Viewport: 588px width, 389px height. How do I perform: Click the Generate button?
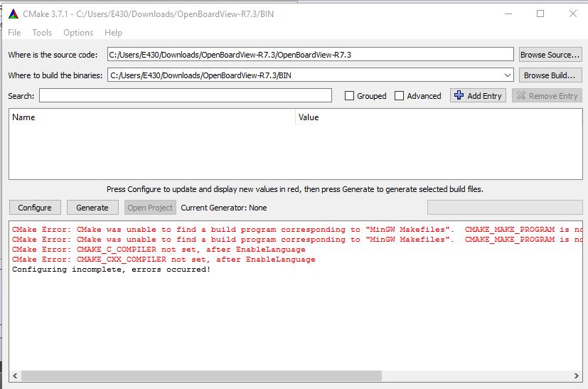(92, 208)
